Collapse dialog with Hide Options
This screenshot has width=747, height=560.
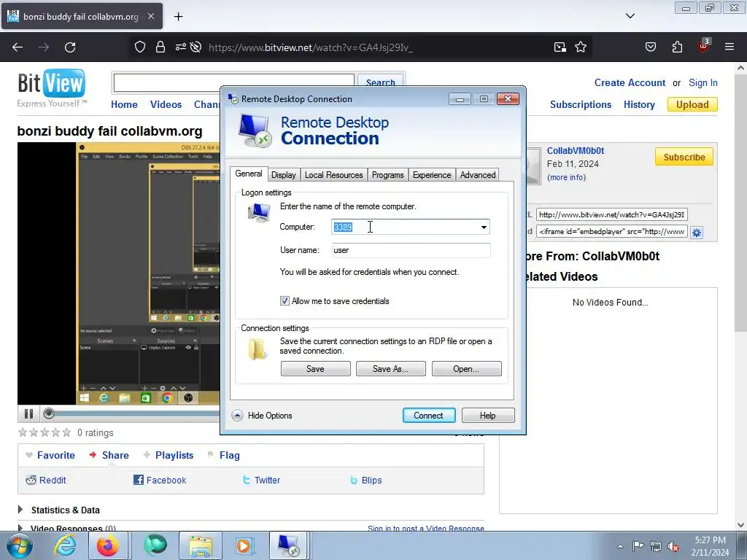pos(262,415)
